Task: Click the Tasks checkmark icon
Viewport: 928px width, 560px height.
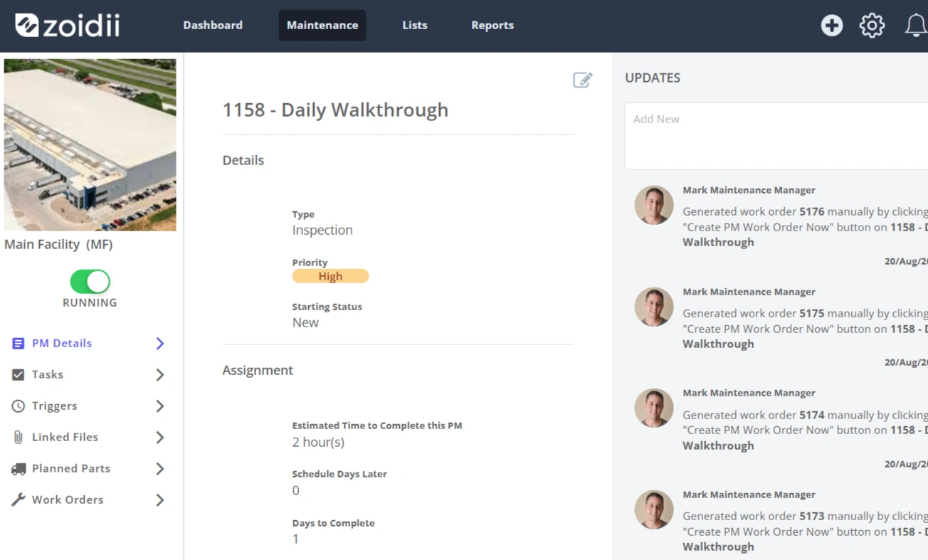Action: (19, 374)
